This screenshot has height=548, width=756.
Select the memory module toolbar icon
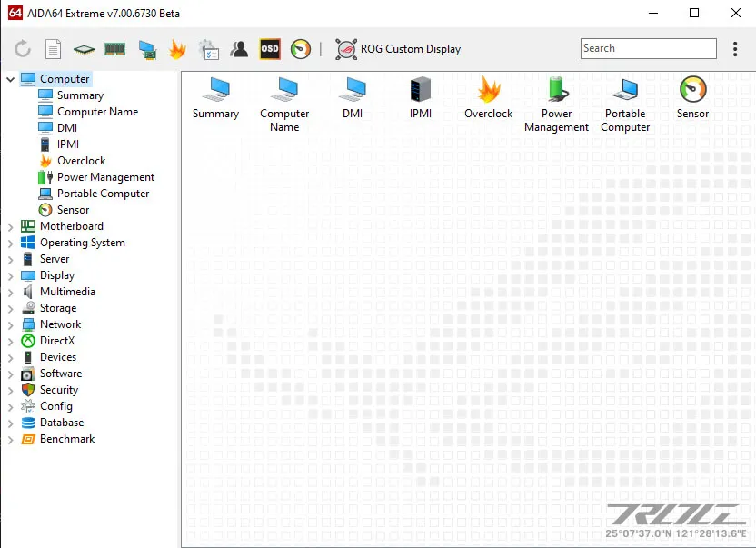point(114,49)
